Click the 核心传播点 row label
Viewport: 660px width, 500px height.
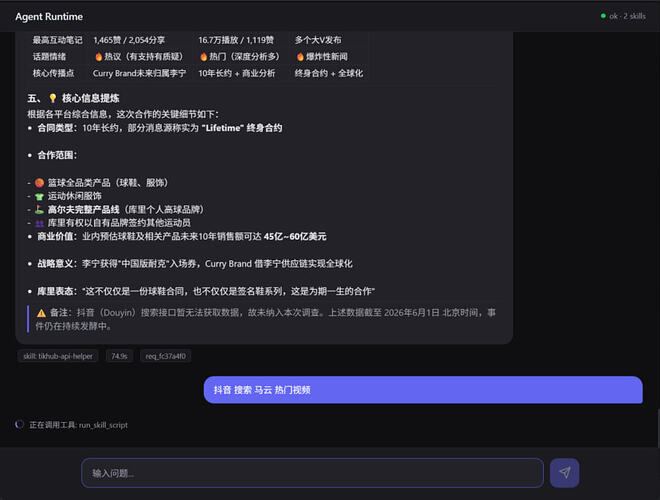pyautogui.click(x=53, y=73)
